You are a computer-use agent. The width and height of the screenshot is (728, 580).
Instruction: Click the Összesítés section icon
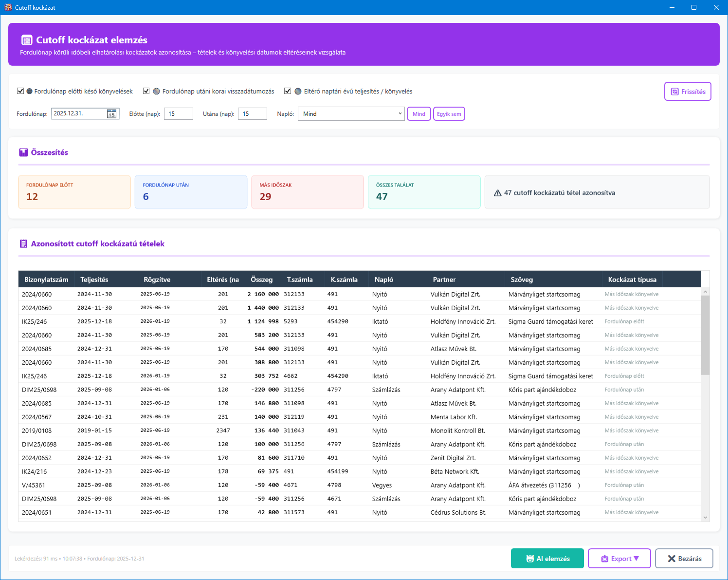tap(23, 152)
